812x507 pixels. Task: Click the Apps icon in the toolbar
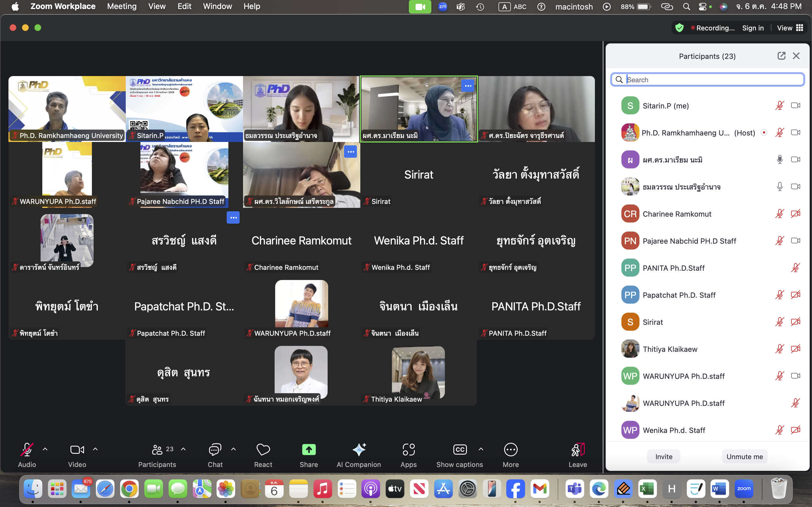tap(408, 450)
